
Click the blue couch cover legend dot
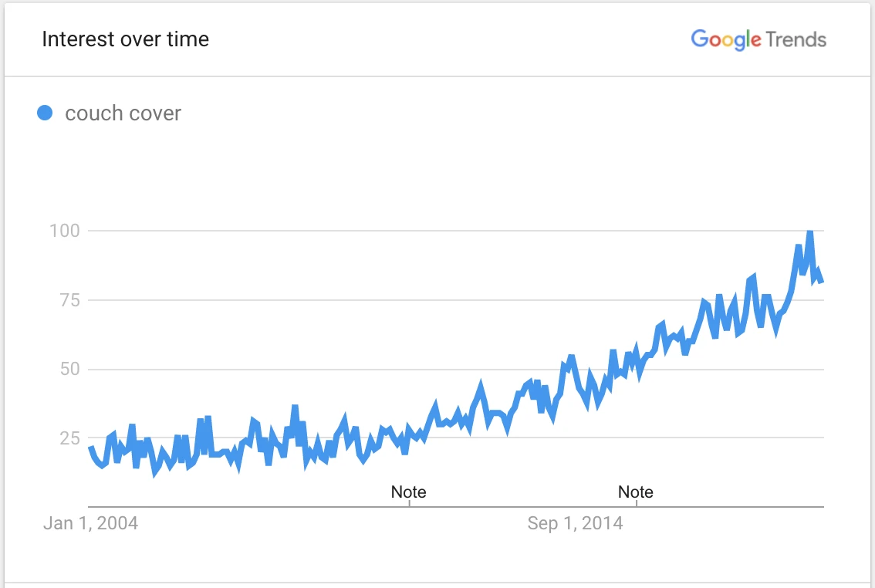coord(45,113)
